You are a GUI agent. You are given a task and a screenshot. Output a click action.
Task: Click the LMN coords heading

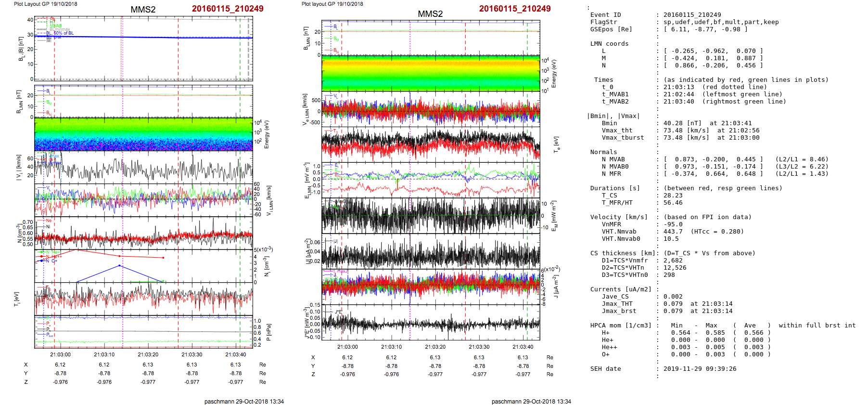tap(609, 44)
